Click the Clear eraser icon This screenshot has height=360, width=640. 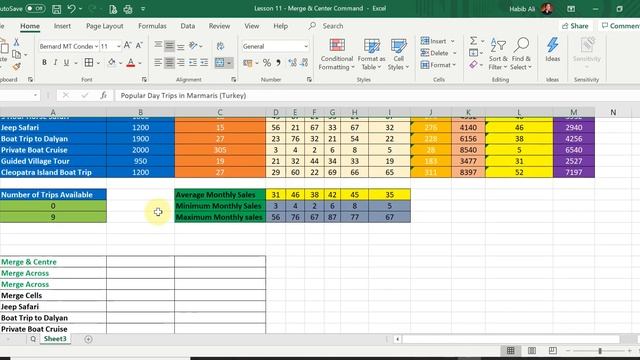(x=473, y=64)
